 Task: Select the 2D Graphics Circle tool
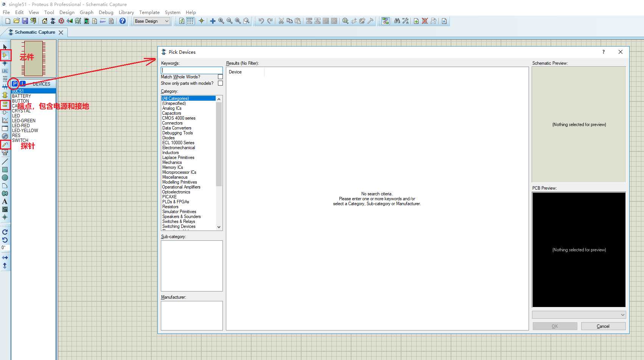pos(5,178)
